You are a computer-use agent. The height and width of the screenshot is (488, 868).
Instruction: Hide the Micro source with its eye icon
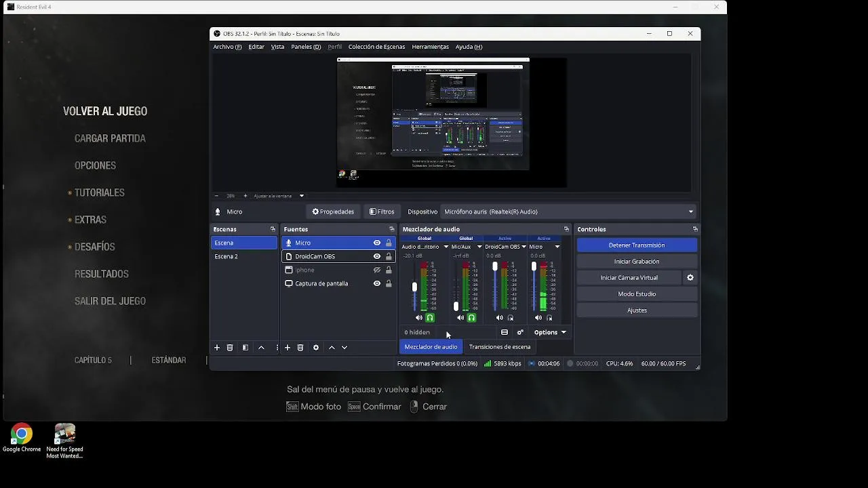(x=377, y=243)
